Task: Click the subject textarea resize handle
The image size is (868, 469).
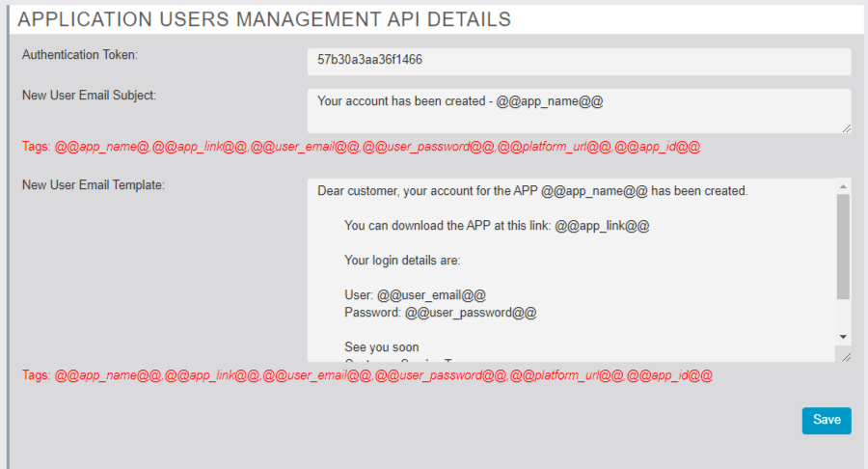Action: [x=846, y=127]
